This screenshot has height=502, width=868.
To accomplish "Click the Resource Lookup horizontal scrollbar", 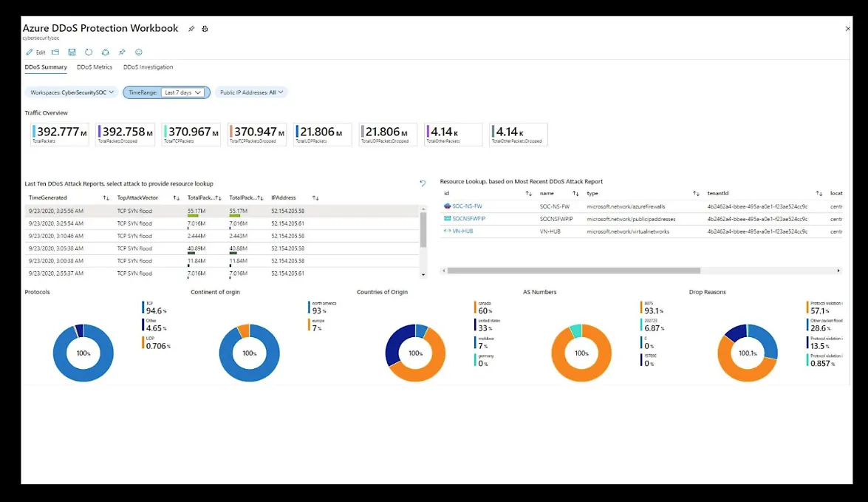I will [573, 271].
